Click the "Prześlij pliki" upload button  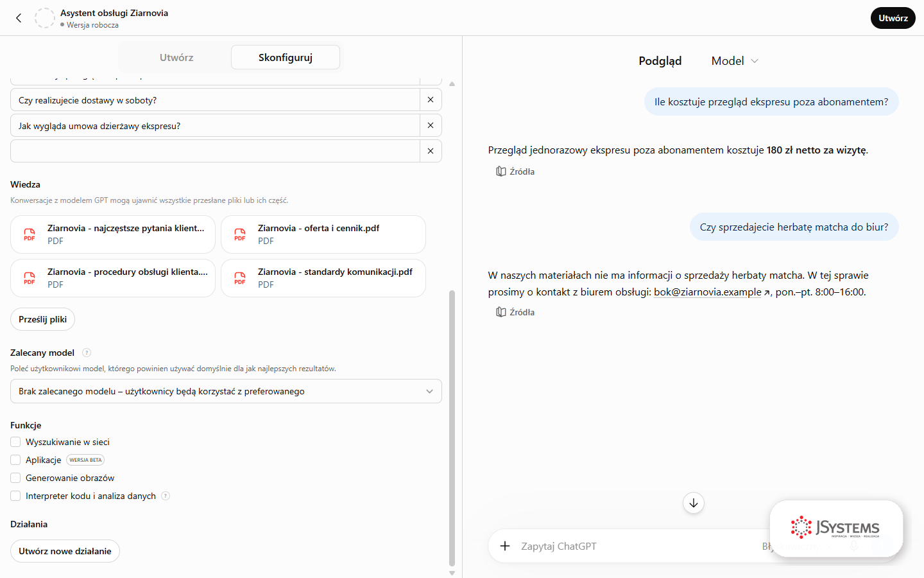pos(42,319)
